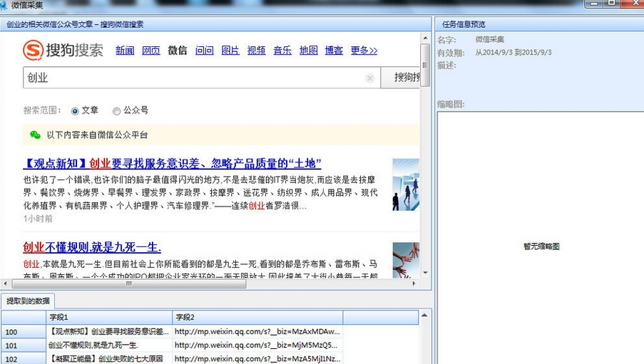Click URL cell ending MzA5MjI1Nz...

click(257, 359)
